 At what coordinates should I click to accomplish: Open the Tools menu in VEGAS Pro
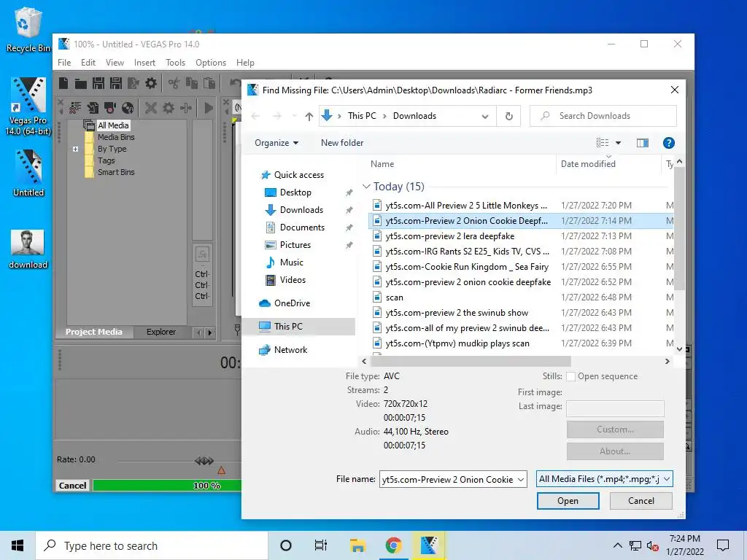click(x=175, y=63)
